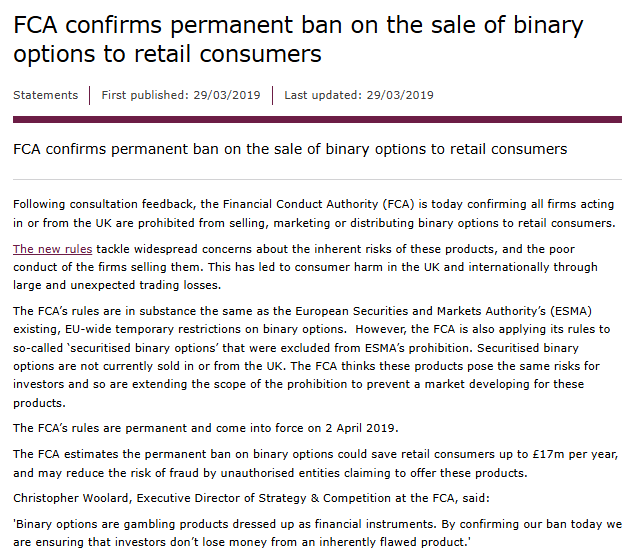Click the text 'large and unexpected trading losses'
The width and height of the screenshot is (641, 551).
coord(116,285)
